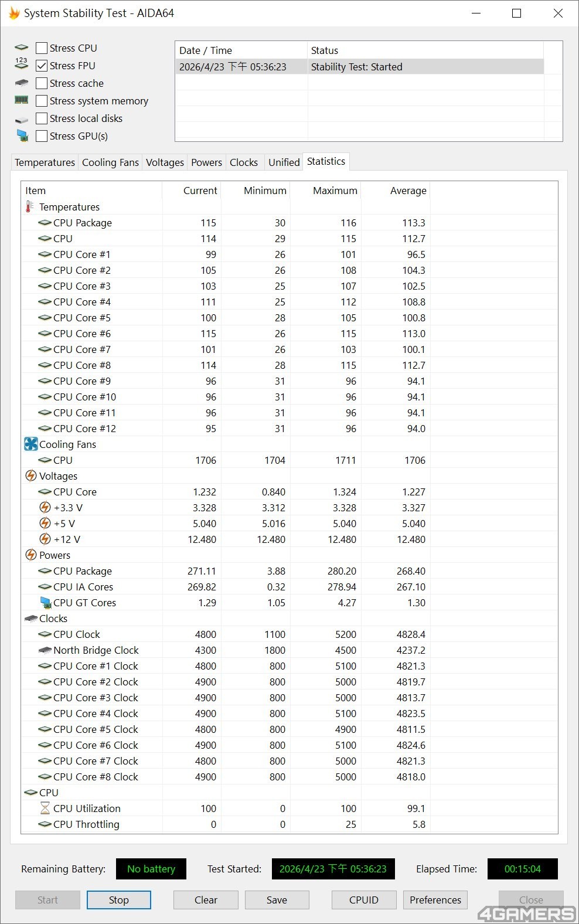Click the chip icon beside CPU IA Cores
This screenshot has height=924, width=579.
45,587
